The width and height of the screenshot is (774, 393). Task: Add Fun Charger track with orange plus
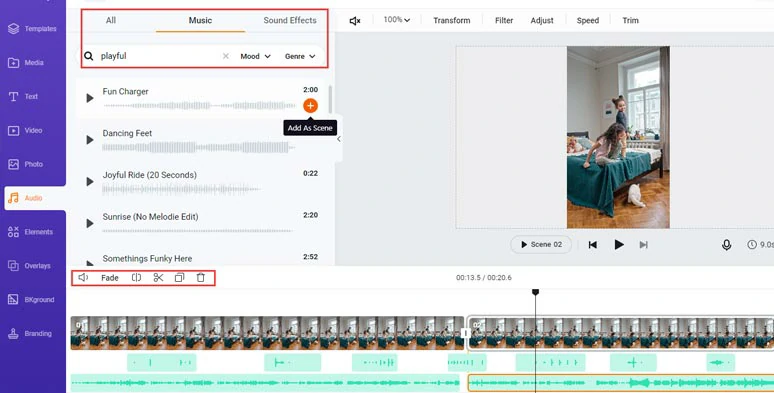coord(310,105)
